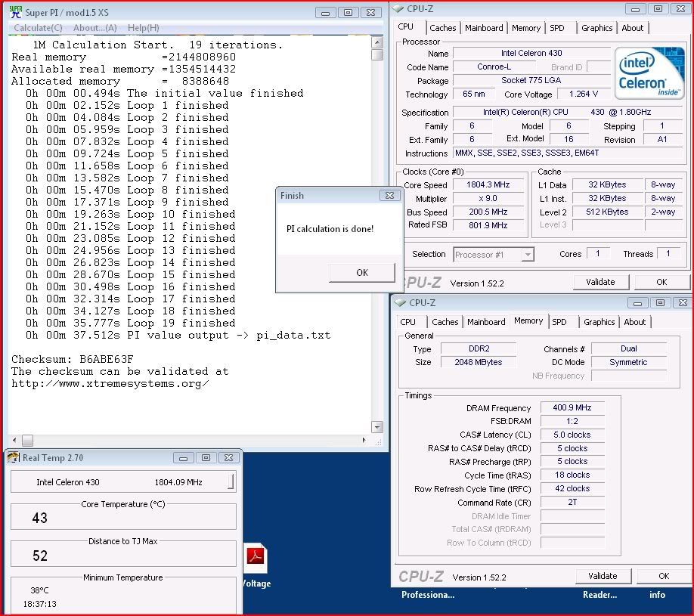Click the memory Type DDR2 field
The image size is (694, 616).
[x=479, y=348]
